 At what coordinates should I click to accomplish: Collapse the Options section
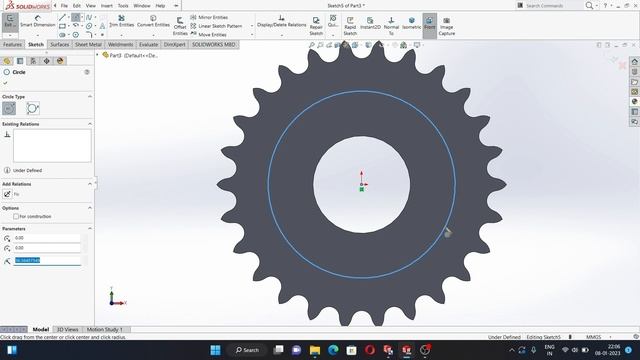click(90, 208)
